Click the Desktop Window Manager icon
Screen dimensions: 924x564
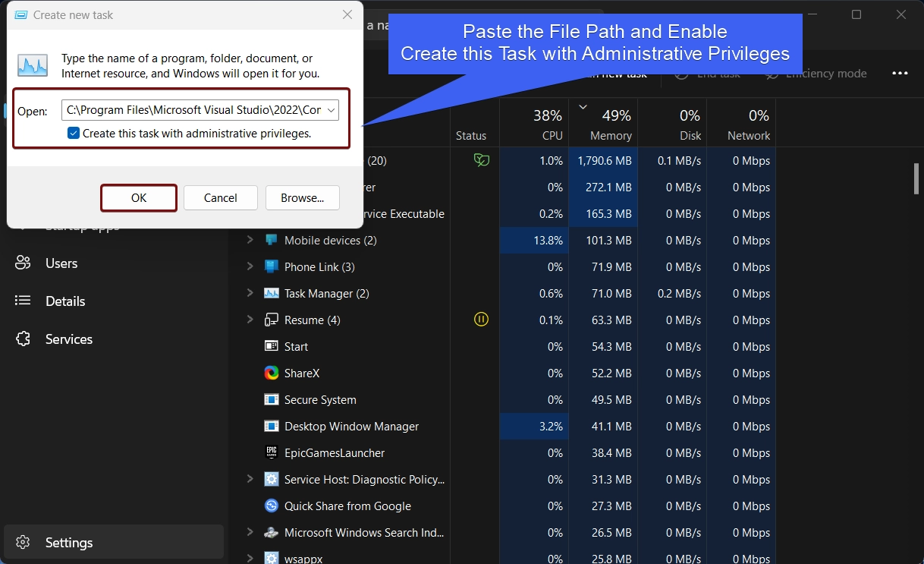[271, 426]
